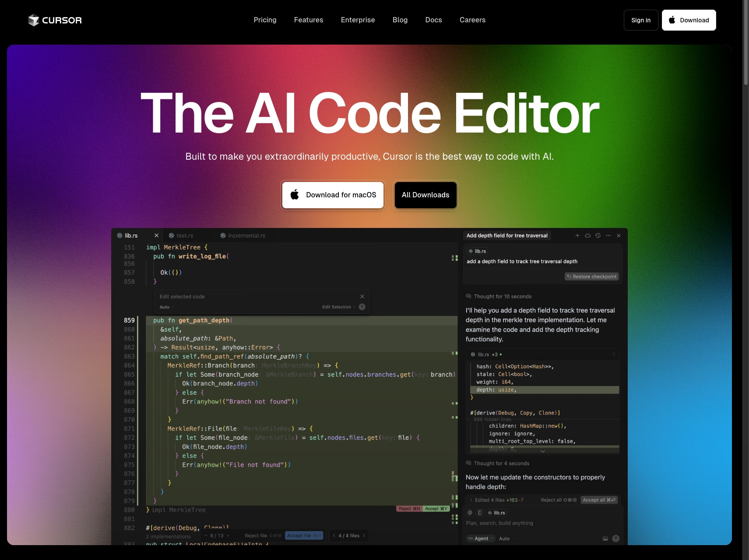This screenshot has height=560, width=749.
Task: Click the Sign in button
Action: coord(641,20)
